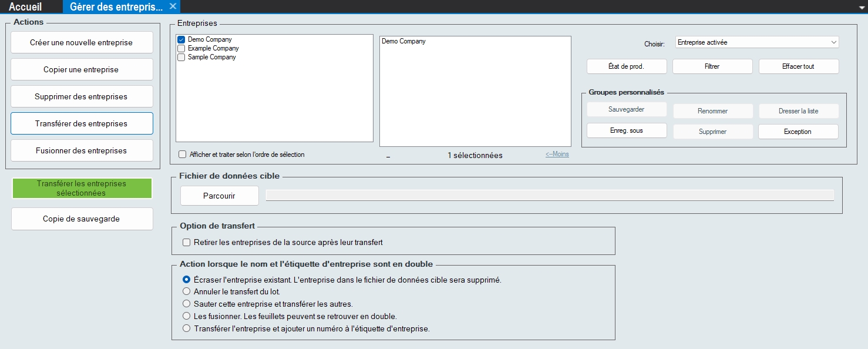Uncheck the Demo Company checkbox
868x349 pixels.
[x=181, y=40]
